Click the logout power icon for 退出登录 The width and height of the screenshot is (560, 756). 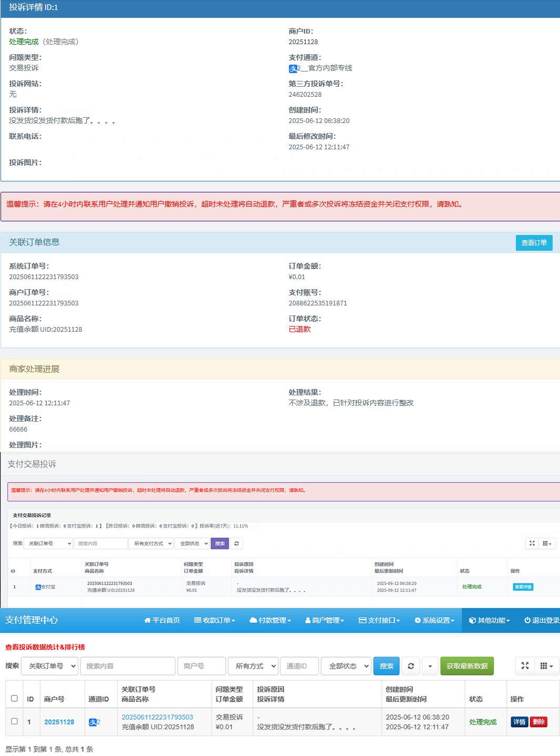pos(527,620)
